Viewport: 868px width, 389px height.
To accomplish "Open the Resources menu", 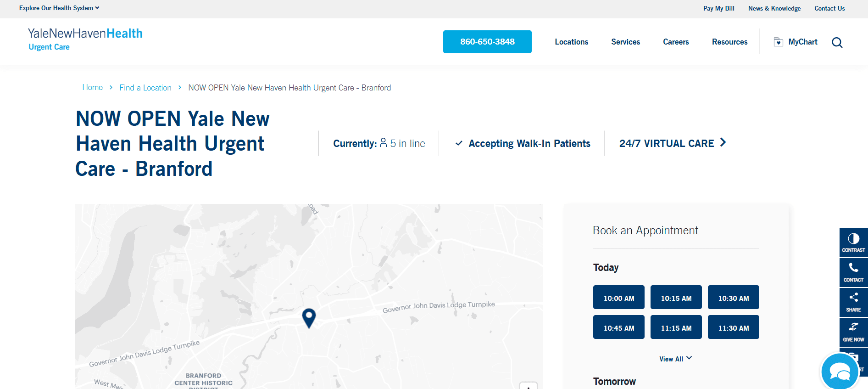I will (729, 42).
